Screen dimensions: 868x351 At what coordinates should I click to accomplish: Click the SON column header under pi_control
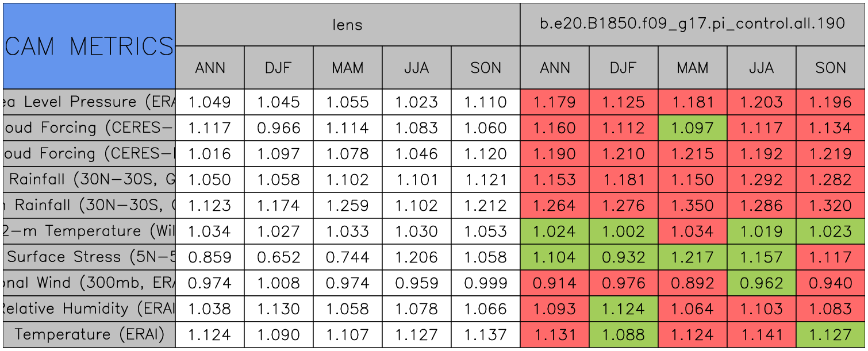(x=830, y=68)
